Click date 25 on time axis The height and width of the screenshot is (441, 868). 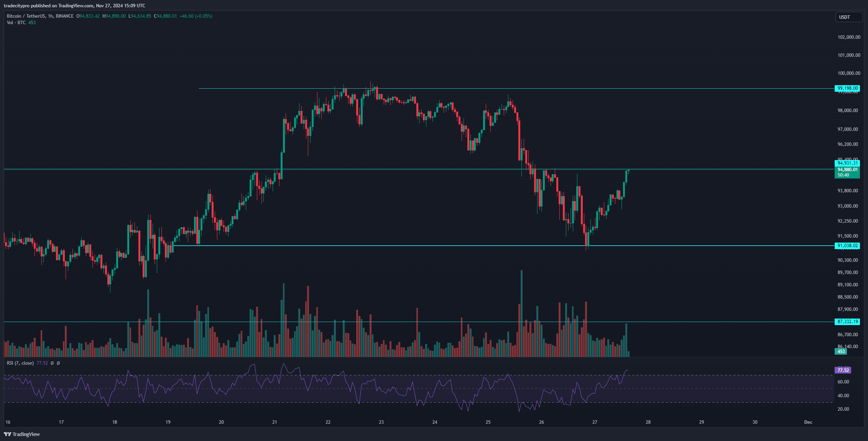[488, 422]
